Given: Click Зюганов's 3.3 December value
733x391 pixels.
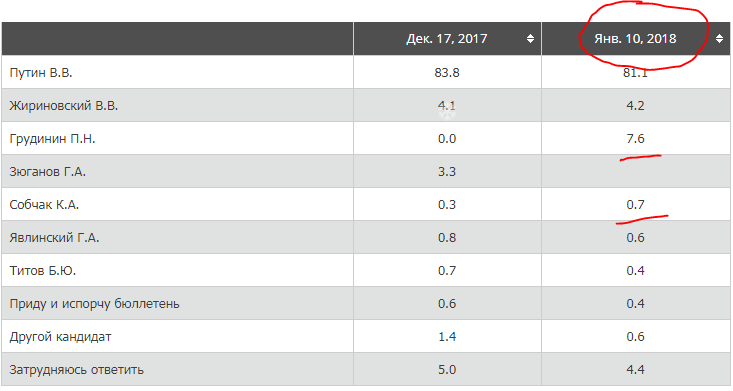Looking at the screenshot, I should [x=447, y=172].
